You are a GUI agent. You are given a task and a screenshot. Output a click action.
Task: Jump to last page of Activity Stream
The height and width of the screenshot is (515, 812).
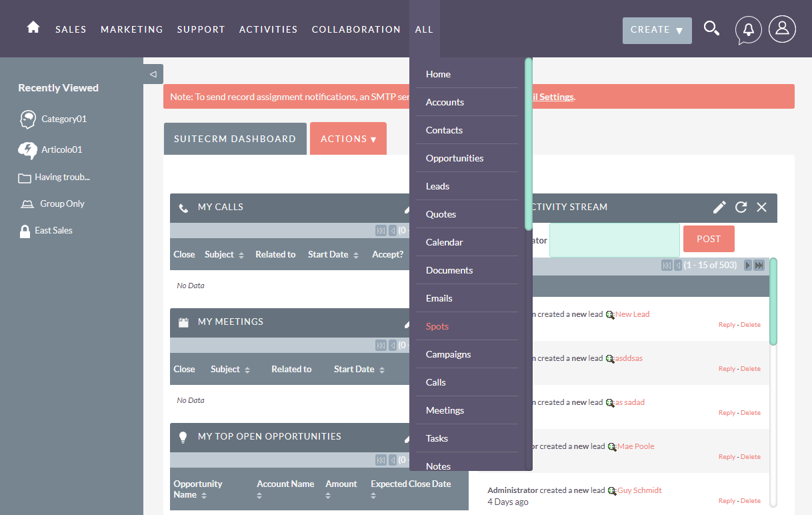click(x=759, y=266)
